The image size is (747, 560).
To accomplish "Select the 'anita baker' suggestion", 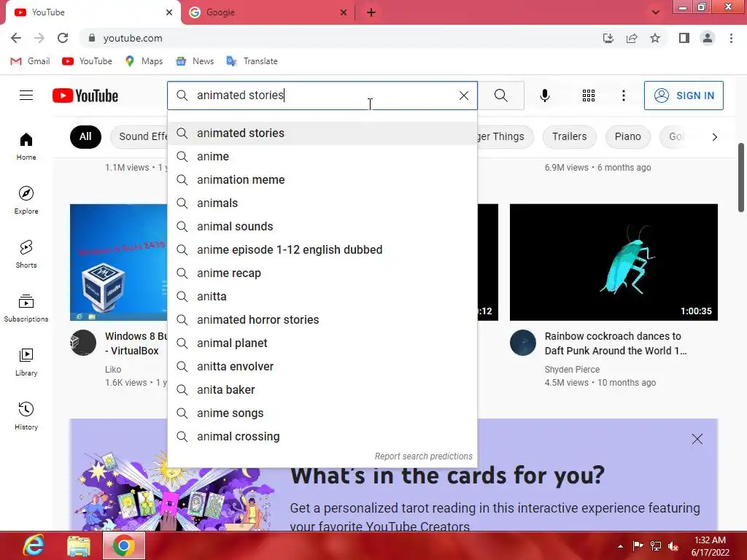I will click(x=322, y=389).
